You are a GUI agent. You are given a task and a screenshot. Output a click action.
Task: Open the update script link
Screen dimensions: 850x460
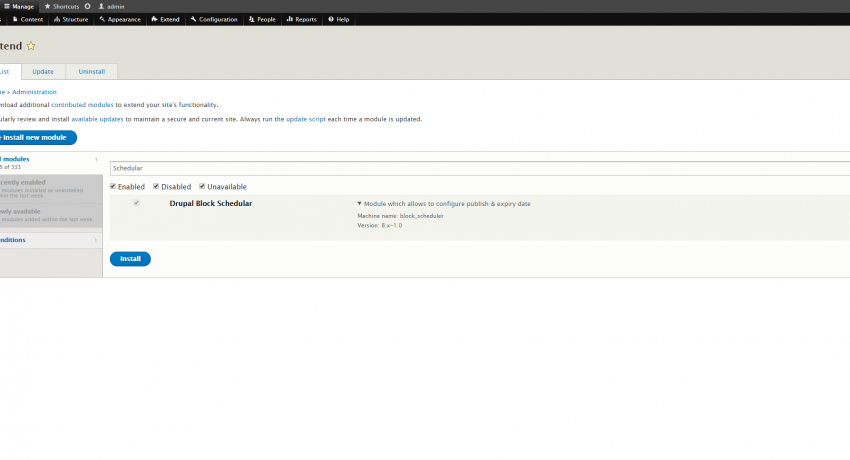pos(306,119)
